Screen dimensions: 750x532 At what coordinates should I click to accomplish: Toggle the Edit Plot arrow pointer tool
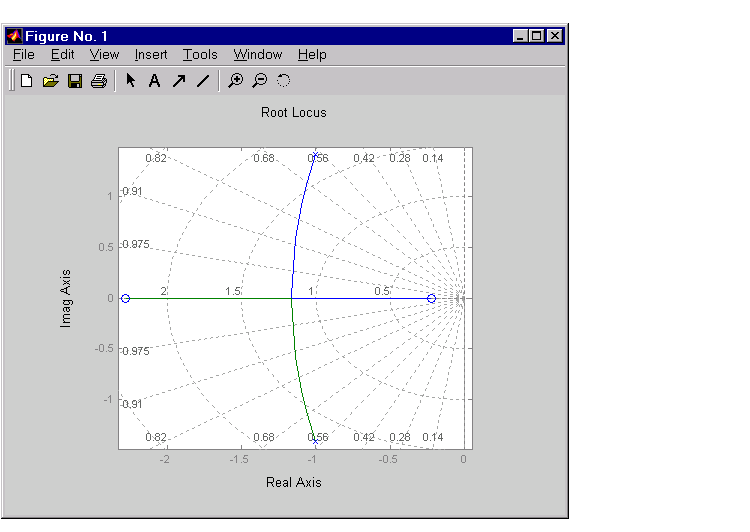(x=130, y=81)
